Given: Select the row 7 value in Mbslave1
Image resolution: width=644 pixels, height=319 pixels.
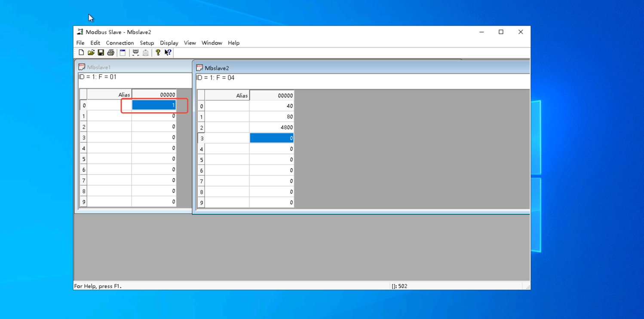Looking at the screenshot, I should [x=154, y=180].
